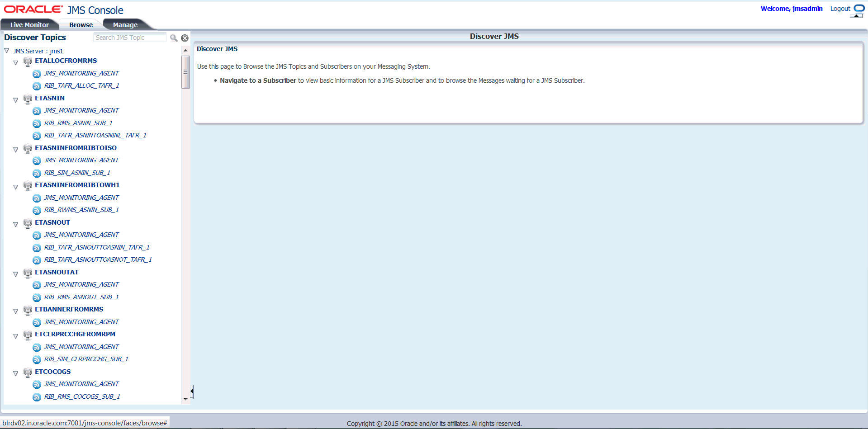Collapse the ETBANNERFROMRMS disclosure triangle

[x=15, y=311]
